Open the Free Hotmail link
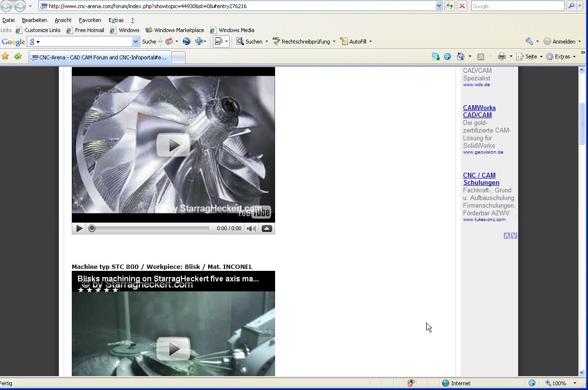This screenshot has height=390, width=588. (85, 30)
